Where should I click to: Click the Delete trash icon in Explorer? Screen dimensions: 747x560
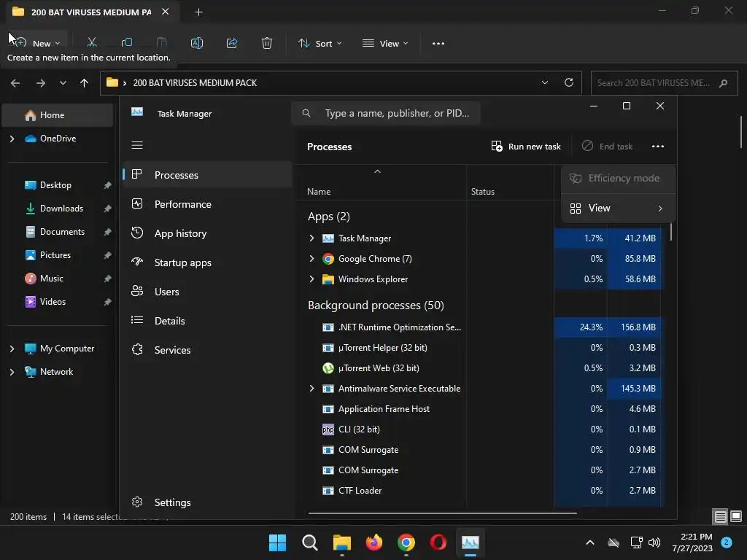[x=267, y=43]
